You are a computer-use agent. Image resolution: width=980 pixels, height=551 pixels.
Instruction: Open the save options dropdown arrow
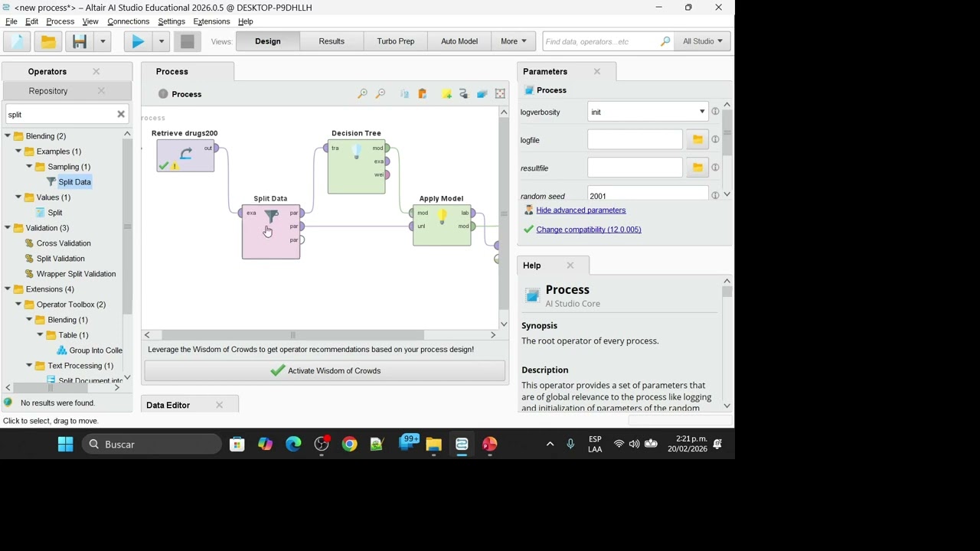pyautogui.click(x=103, y=41)
